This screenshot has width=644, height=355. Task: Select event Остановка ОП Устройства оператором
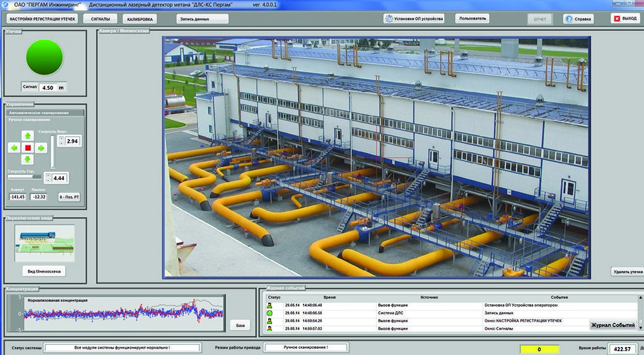(x=521, y=306)
